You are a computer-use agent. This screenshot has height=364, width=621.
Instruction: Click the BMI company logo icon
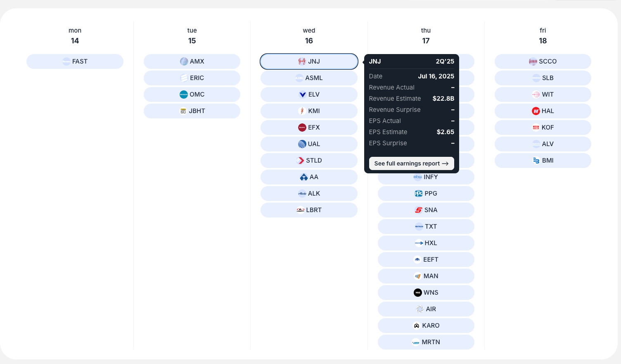pyautogui.click(x=536, y=161)
